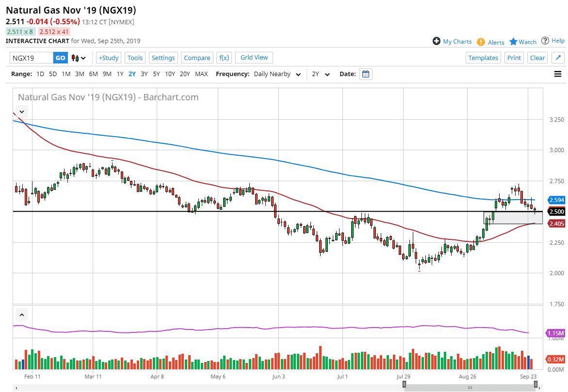Click the Help question mark icon
The height and width of the screenshot is (392, 568).
(x=545, y=41)
